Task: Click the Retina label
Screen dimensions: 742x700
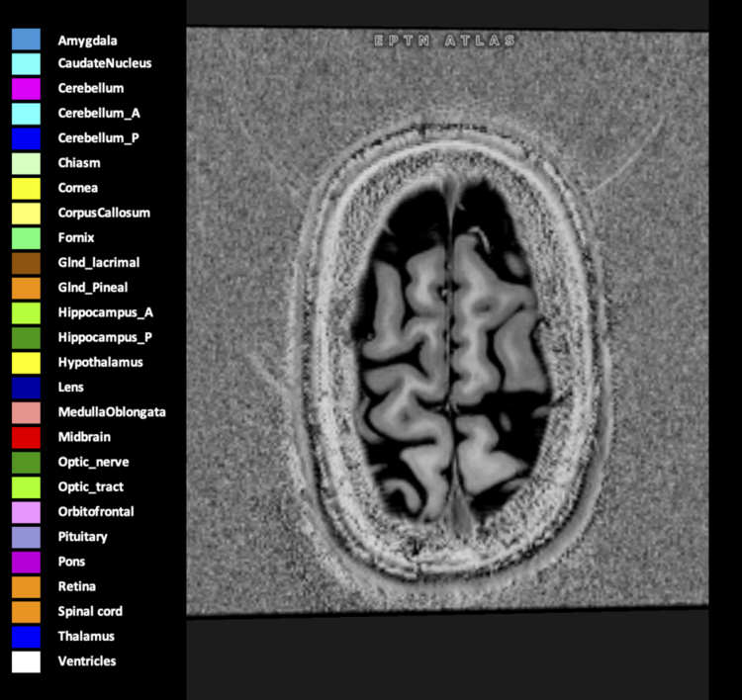Action: tap(76, 586)
